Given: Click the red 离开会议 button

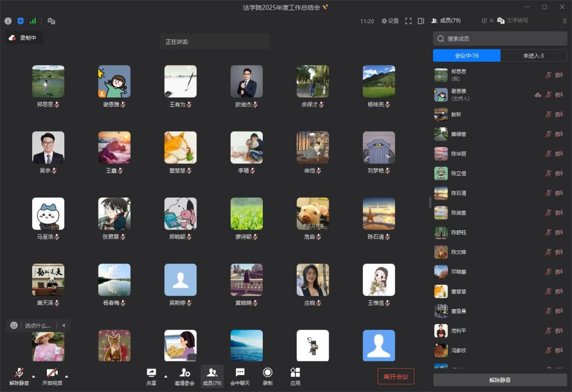Looking at the screenshot, I should [395, 377].
